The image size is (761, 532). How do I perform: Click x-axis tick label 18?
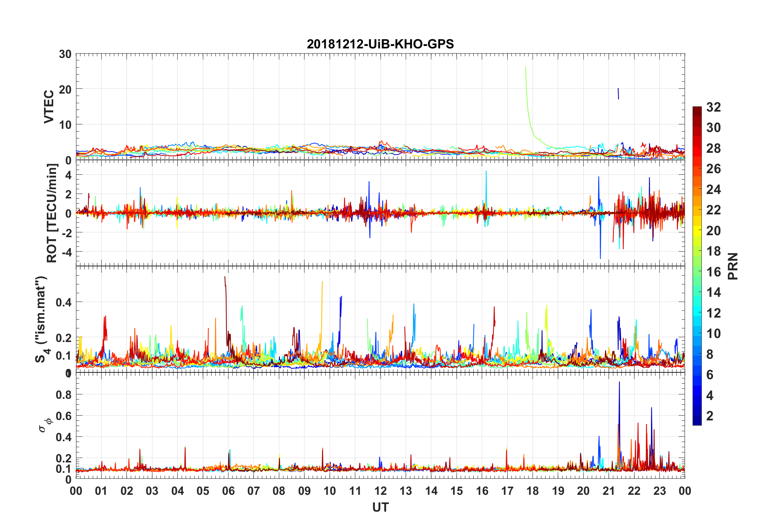[x=533, y=491]
